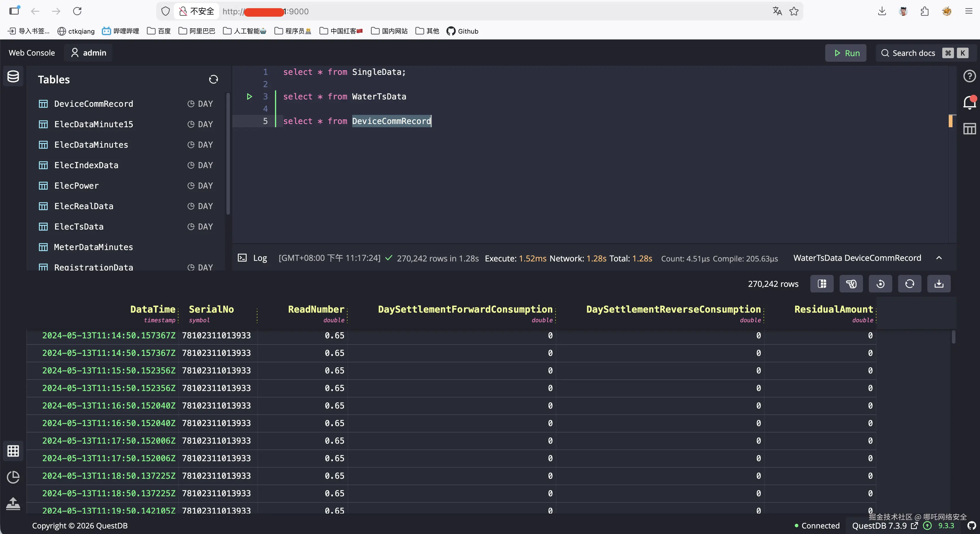Open the Github bookmark
980x534 pixels.
click(x=463, y=31)
